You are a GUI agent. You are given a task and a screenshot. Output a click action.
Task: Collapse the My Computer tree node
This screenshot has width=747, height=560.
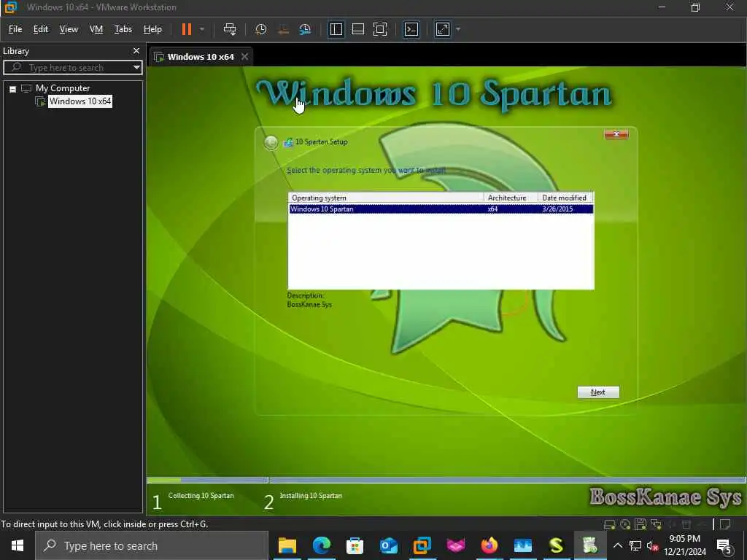[13, 89]
